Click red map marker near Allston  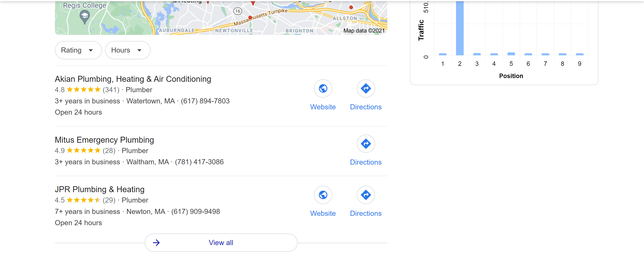coord(351,7)
